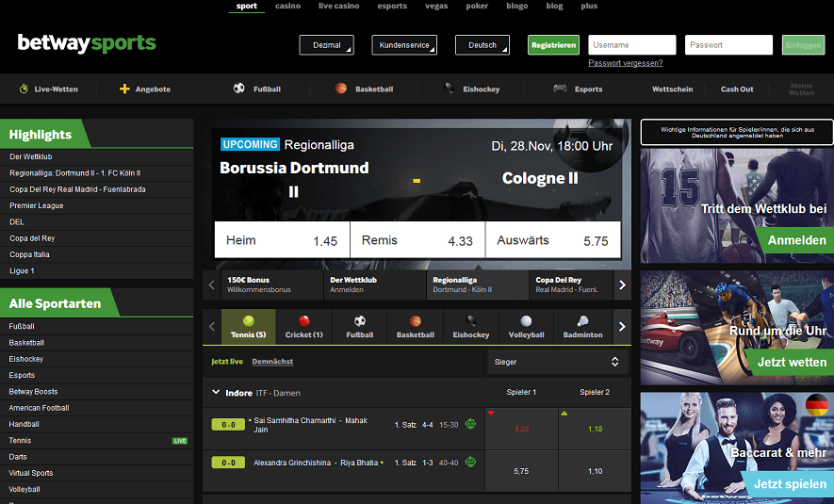Click Jetzt wetten banner button

790,362
